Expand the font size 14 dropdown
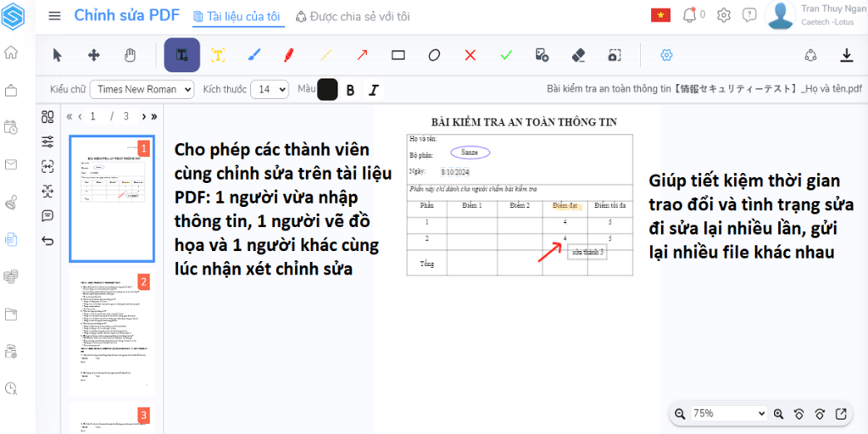Screen dimensions: 868x434 pos(270,89)
